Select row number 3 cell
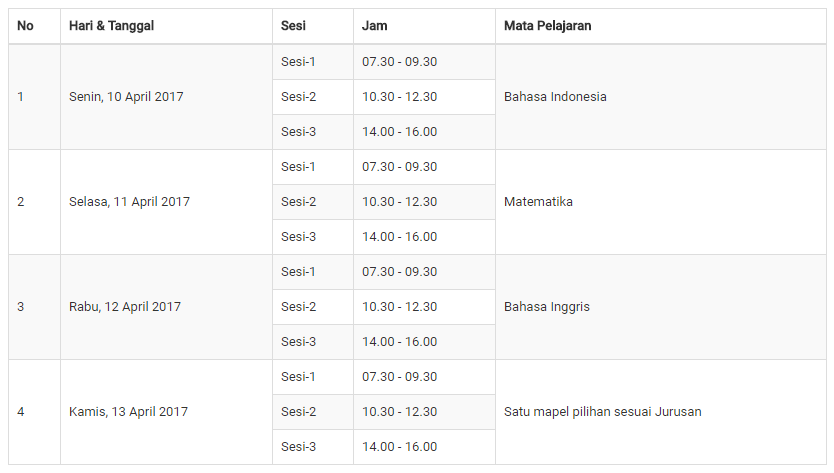Screen dimensions: 834x473 [35, 307]
